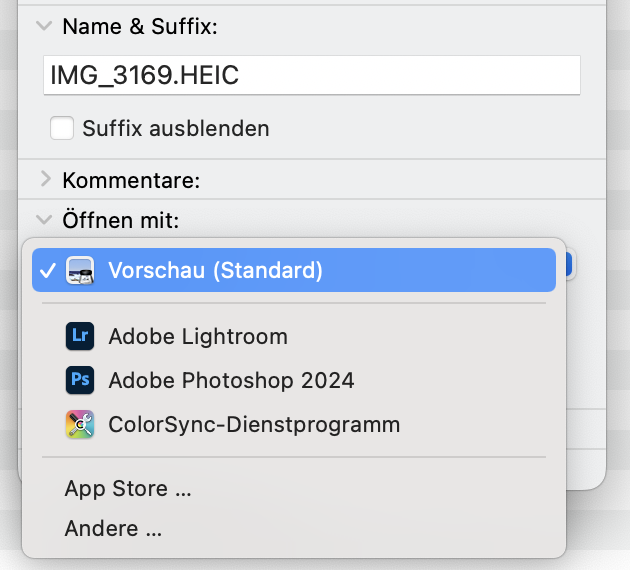This screenshot has height=570, width=630.
Task: Click the ColorSync-Dienstprogramm icon
Action: 80,425
